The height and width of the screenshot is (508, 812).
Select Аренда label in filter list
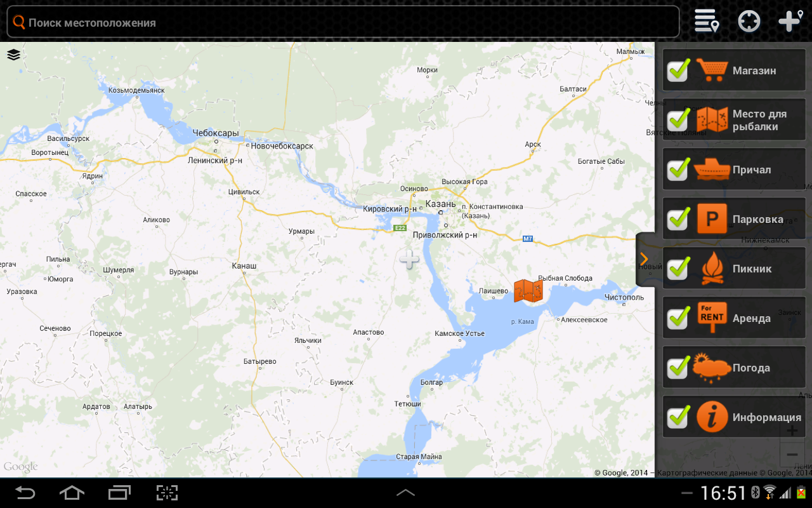[752, 318]
